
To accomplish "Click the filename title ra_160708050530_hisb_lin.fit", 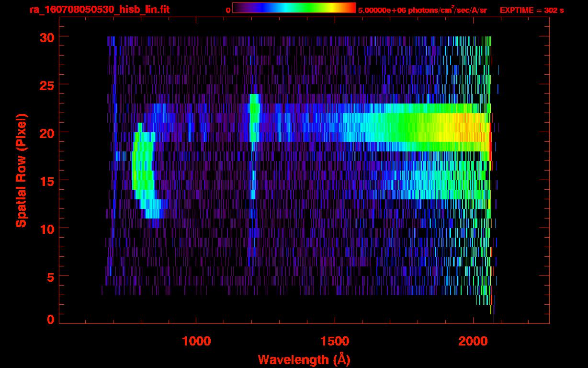I will coord(99,10).
